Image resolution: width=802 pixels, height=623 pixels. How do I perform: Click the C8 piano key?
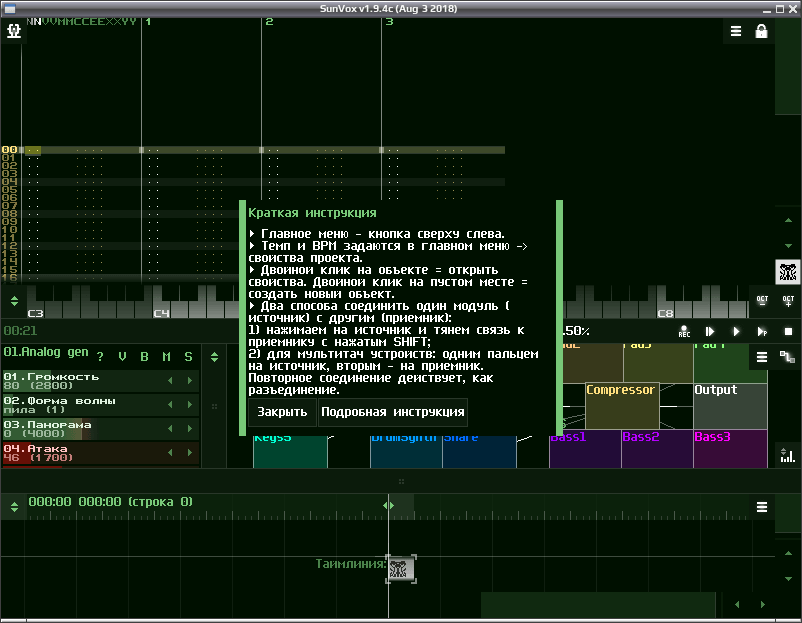pos(665,311)
